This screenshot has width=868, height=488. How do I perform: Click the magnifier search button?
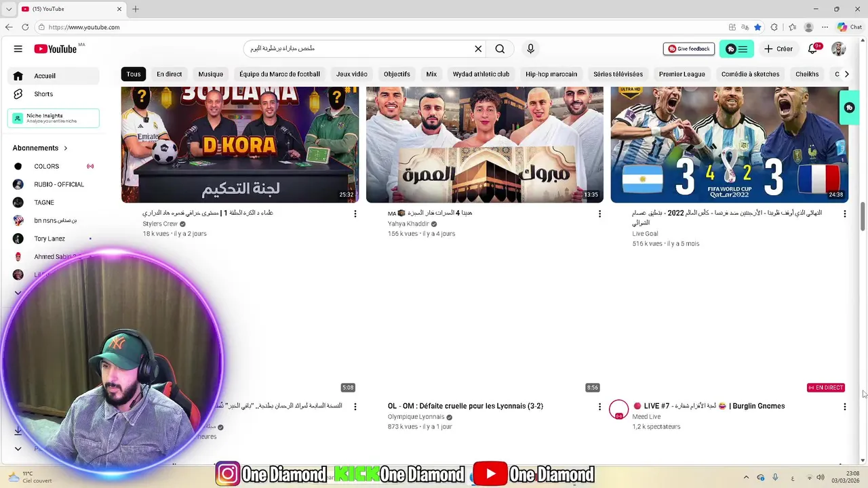pos(500,49)
